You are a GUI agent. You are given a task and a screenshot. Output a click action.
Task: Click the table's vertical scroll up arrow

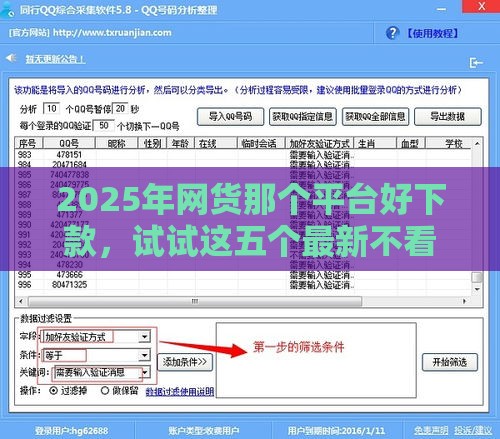point(477,143)
